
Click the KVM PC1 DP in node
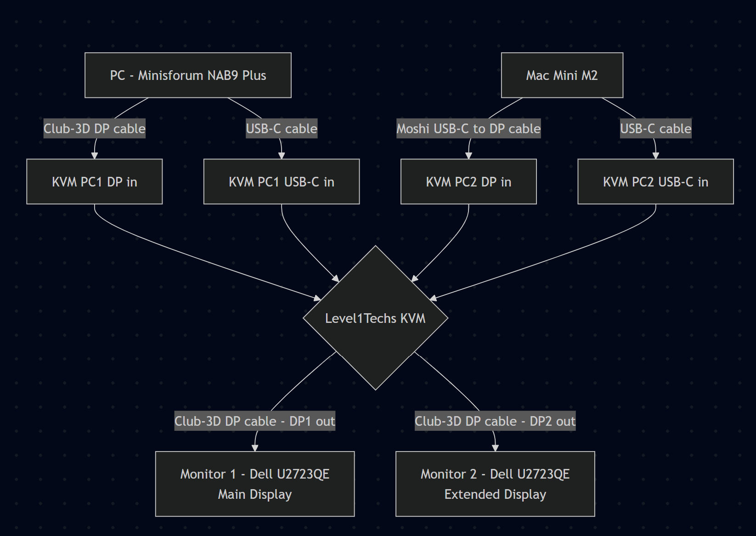[95, 182]
